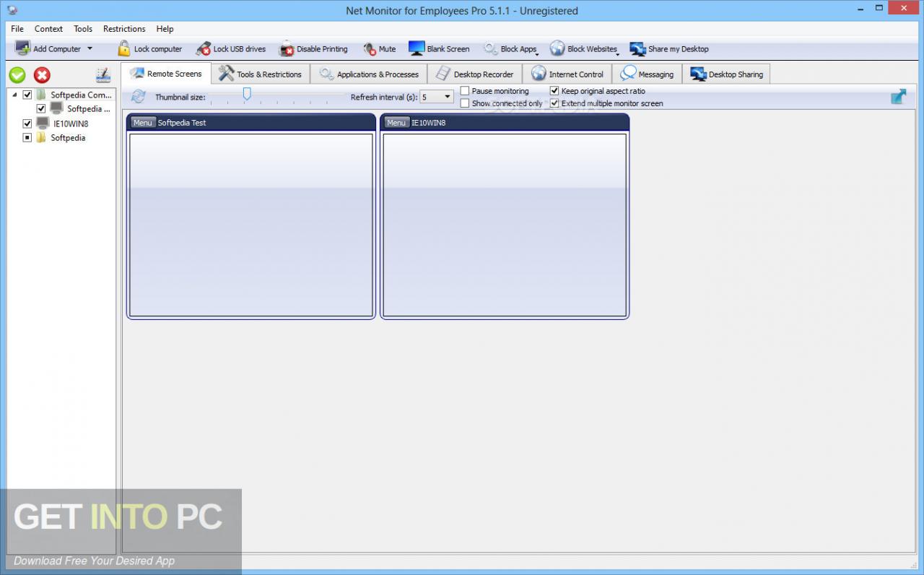Click the Tools & Restrictions wrench icon
Image resolution: width=924 pixels, height=575 pixels.
[227, 73]
